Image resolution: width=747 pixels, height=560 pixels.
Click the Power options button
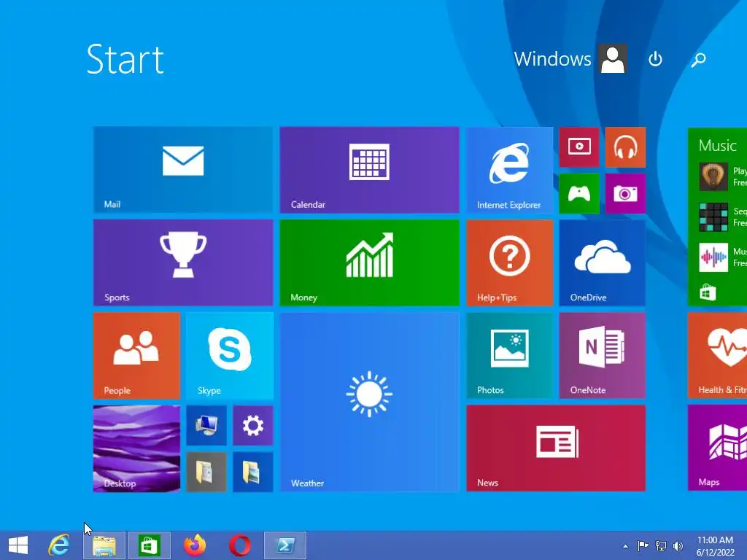coord(656,59)
